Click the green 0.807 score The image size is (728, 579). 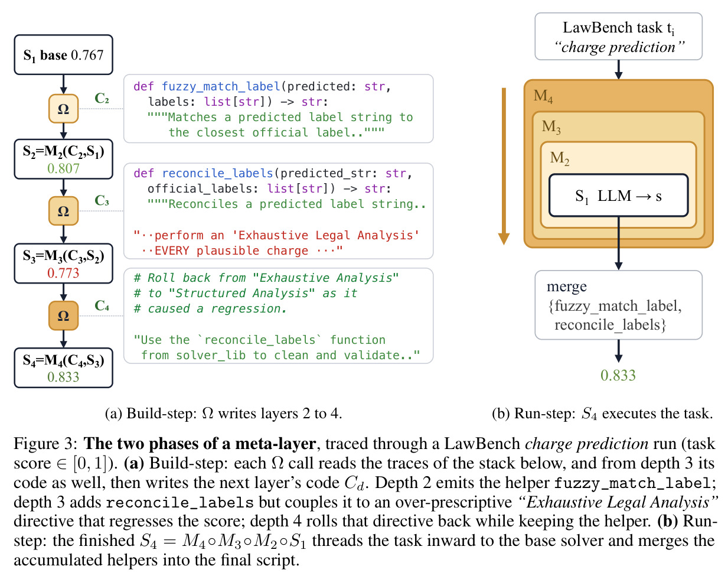tap(63, 168)
